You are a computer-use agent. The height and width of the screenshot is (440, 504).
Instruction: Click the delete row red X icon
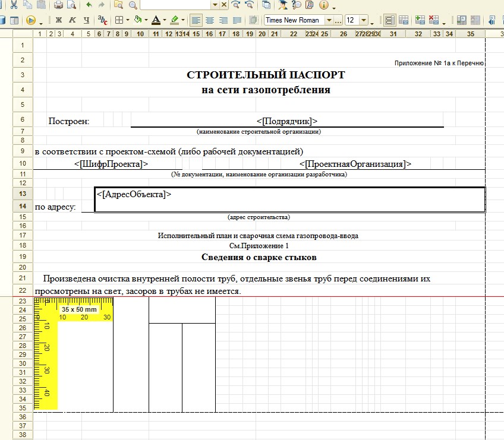coord(434,20)
